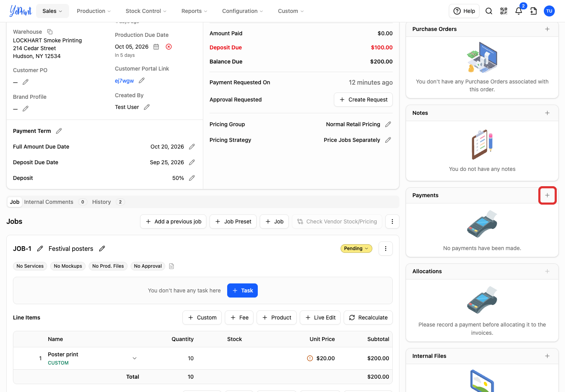Select the Poster print item name

pos(63,354)
